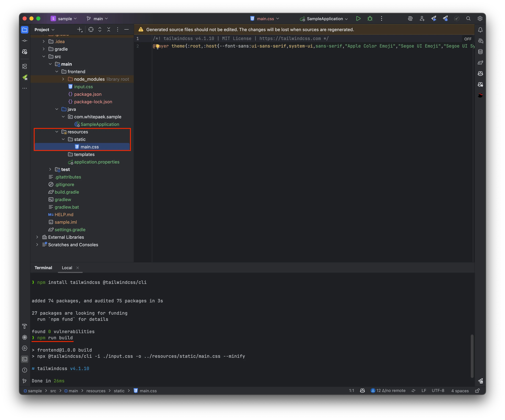Select opened file crosshair icon in Project panel
This screenshot has width=505, height=420.
[x=91, y=30]
